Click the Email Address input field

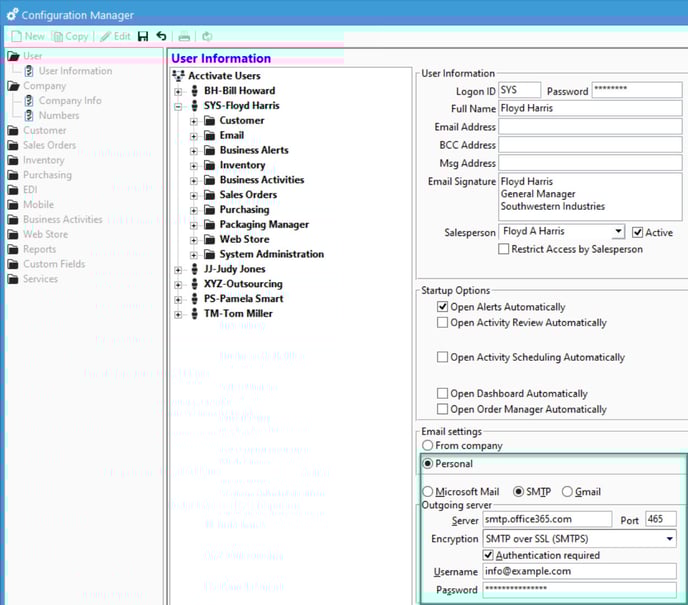tap(590, 127)
